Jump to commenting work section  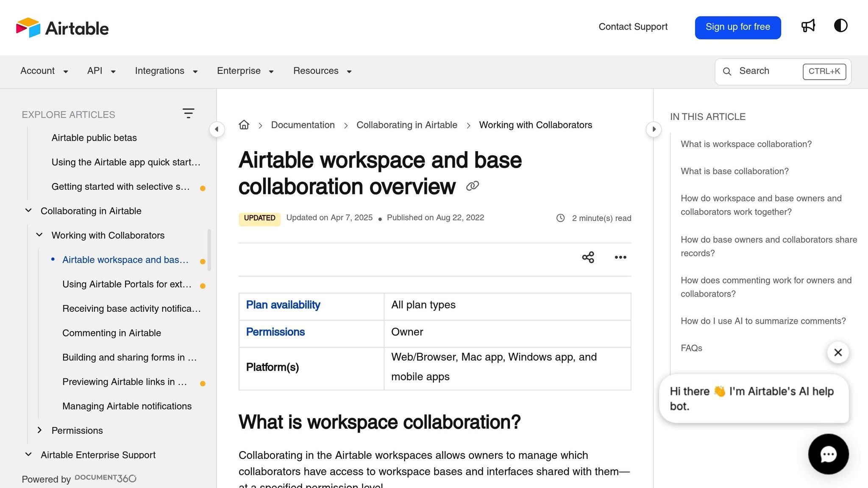(766, 287)
